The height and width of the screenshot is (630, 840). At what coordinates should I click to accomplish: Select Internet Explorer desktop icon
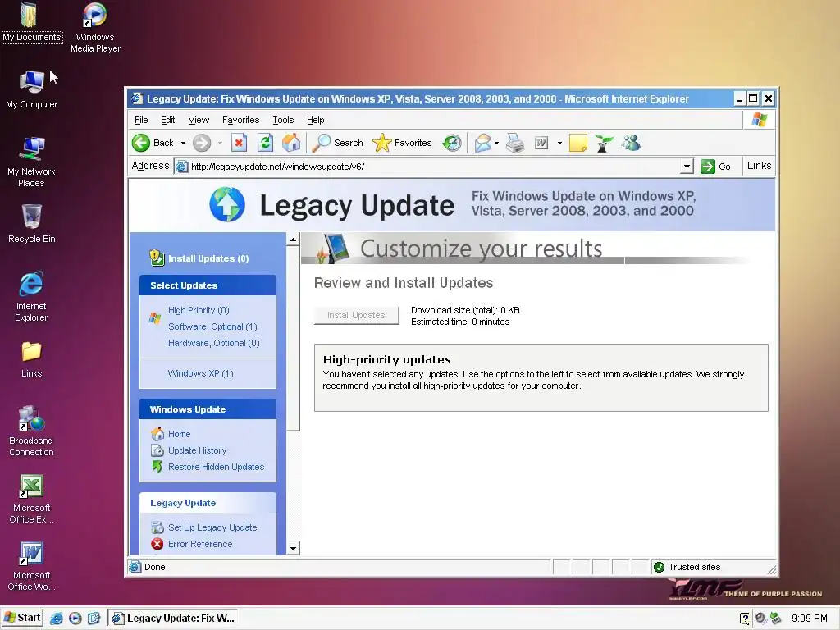tap(32, 297)
